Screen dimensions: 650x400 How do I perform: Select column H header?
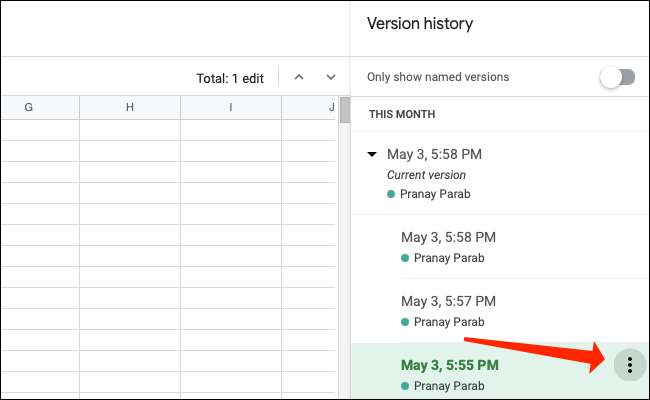(130, 107)
